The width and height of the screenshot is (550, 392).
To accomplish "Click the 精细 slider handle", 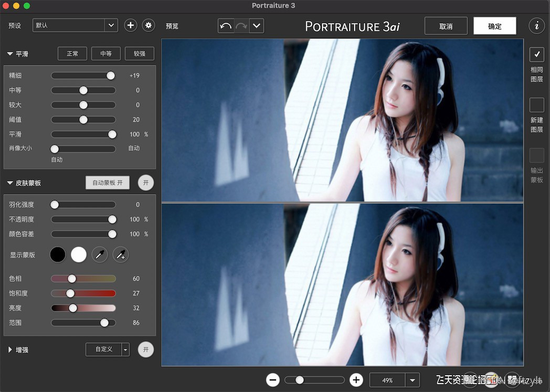I will tap(111, 76).
